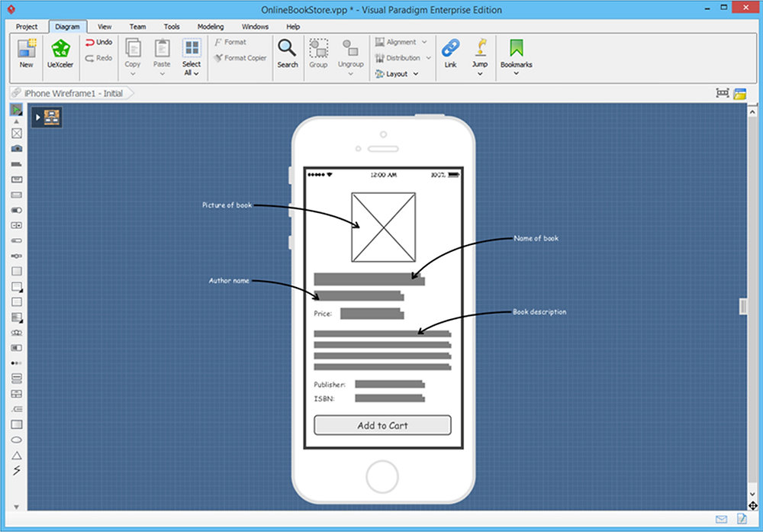Expand the Copy dropdown arrow
The image size is (763, 532).
click(x=133, y=74)
